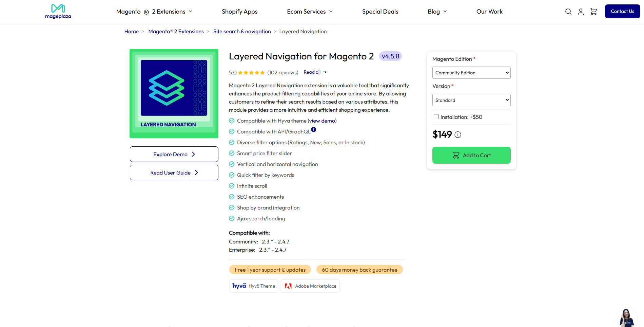Click the v4.5.8 version badge
The width and height of the screenshot is (644, 327).
390,56
